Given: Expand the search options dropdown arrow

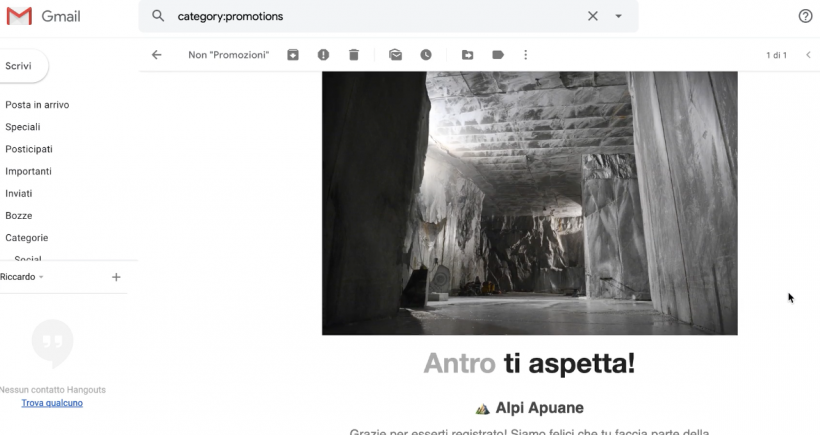Looking at the screenshot, I should click(618, 16).
